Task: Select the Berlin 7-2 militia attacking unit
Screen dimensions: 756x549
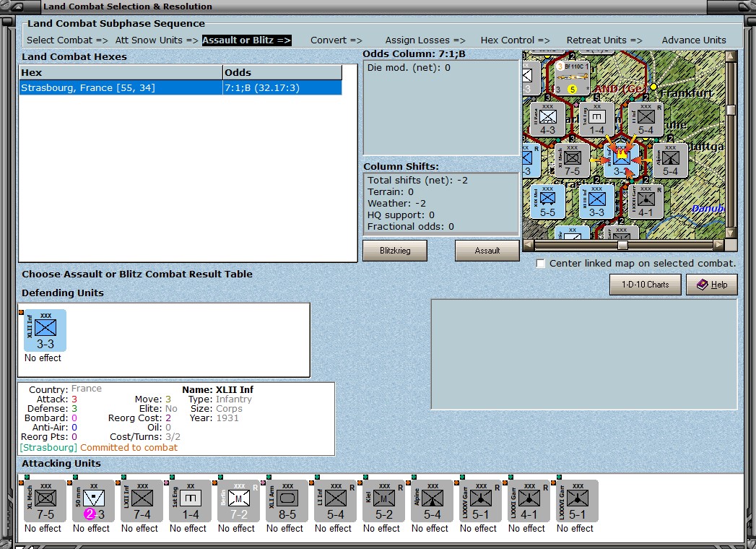Action: (x=239, y=501)
